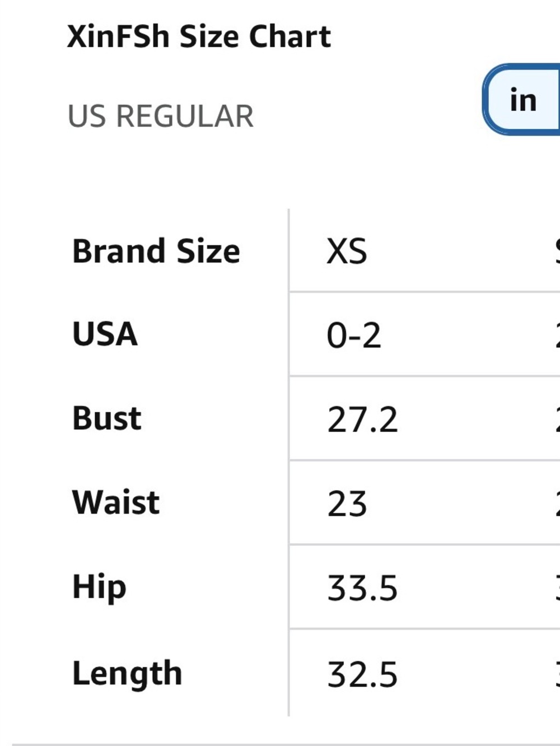Screen dimensions: 560x746
Task: Click the 27.2 bust measurement cell
Action: [x=362, y=419]
